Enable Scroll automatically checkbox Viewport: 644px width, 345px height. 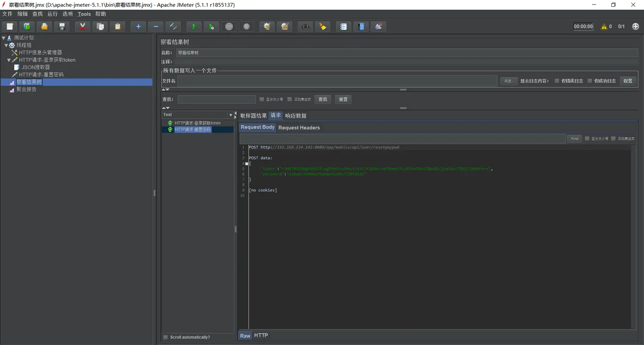click(x=166, y=337)
